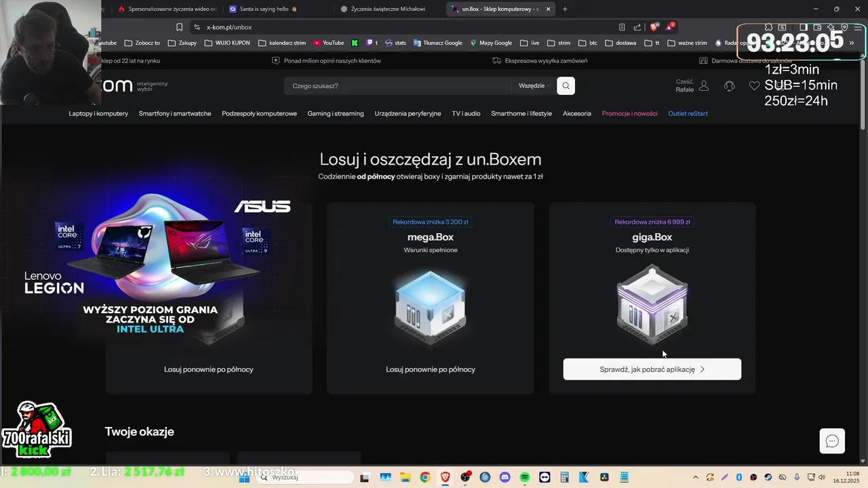Click the Brave Rewards triangle icon

coord(670,27)
